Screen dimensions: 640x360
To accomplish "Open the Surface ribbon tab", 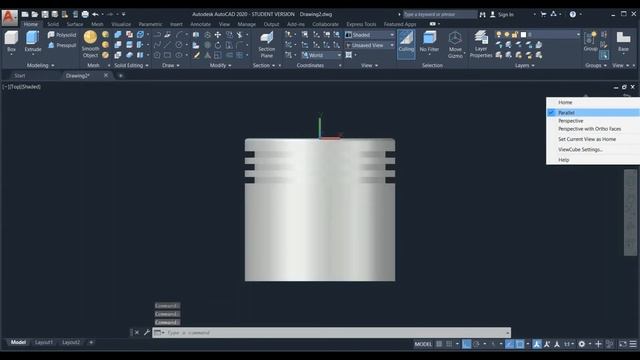I will coord(75,24).
